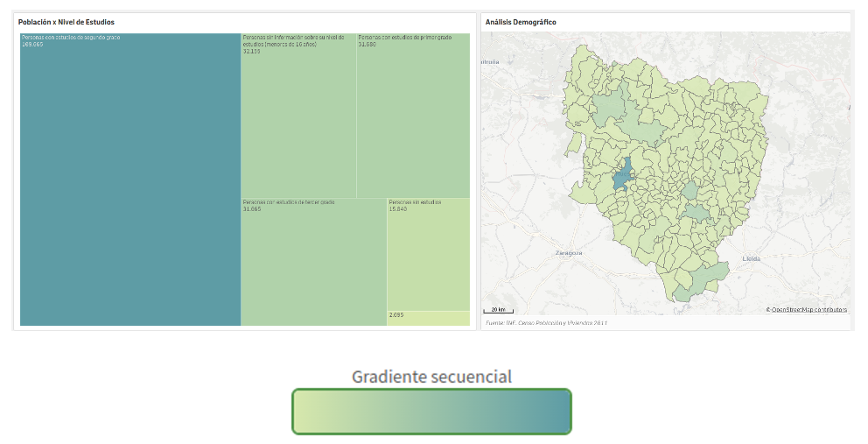
Task: Click the Zaragoza city label on the map
Action: pyautogui.click(x=569, y=253)
